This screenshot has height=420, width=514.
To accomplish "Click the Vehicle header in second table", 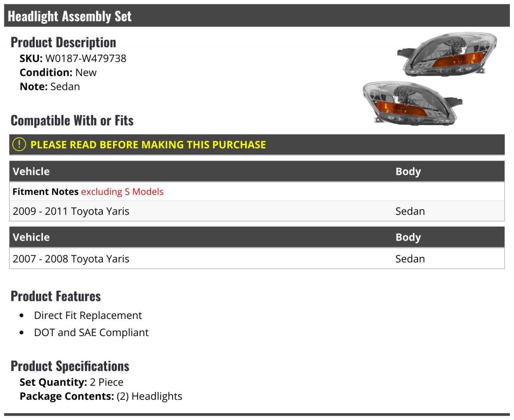I will point(31,237).
